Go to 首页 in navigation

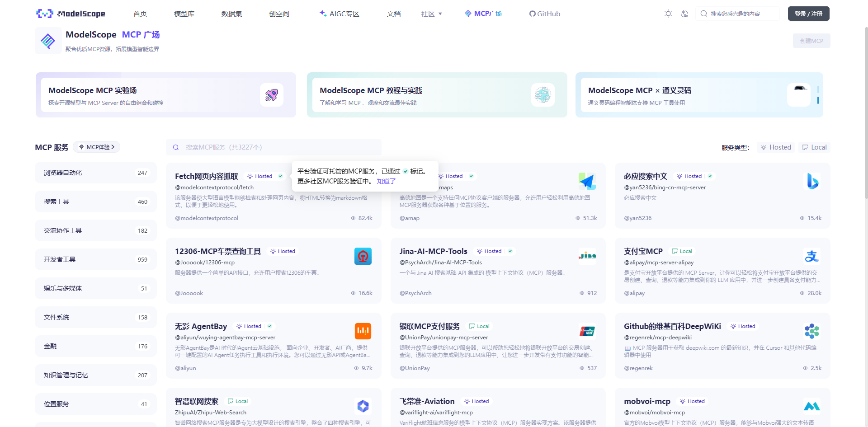coord(140,14)
